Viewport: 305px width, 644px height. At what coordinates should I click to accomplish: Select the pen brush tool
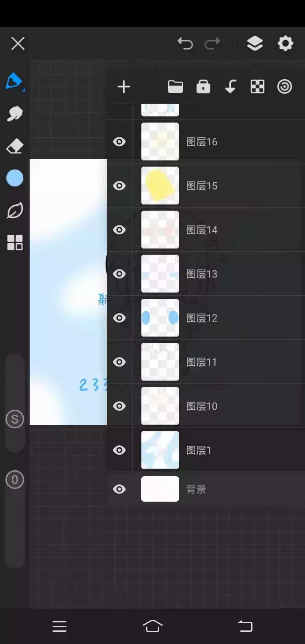[14, 81]
